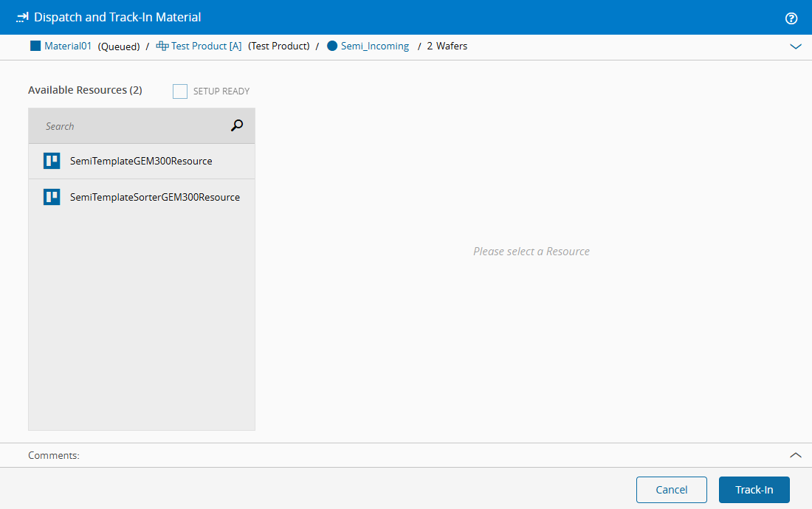812x509 pixels.
Task: Open the Material01 link
Action: coord(68,46)
